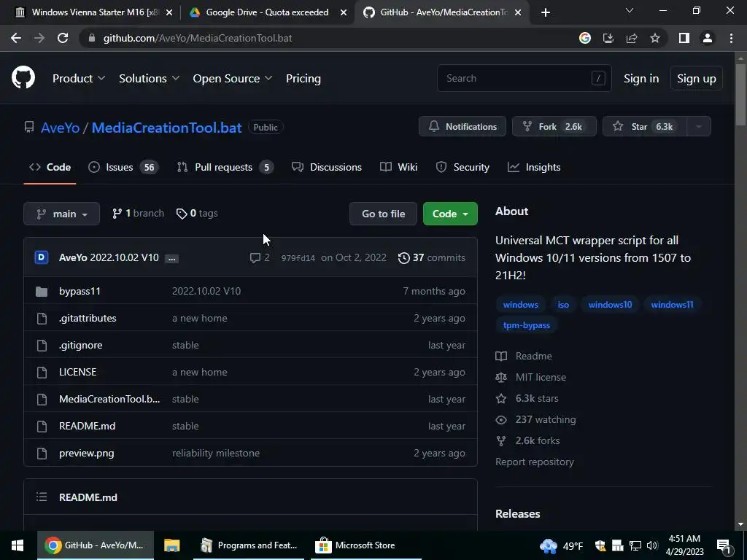Click inside the GitHub search field
The height and width of the screenshot is (560, 747).
[524, 78]
